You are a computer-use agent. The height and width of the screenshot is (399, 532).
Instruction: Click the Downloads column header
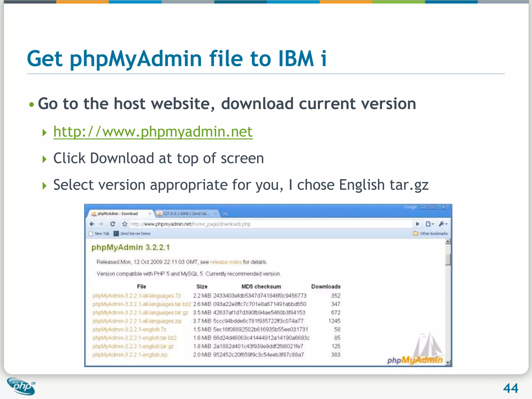pos(326,287)
